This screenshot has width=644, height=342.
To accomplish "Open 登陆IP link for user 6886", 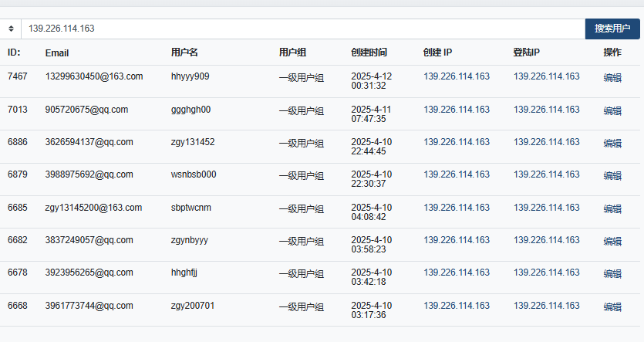I will [547, 142].
